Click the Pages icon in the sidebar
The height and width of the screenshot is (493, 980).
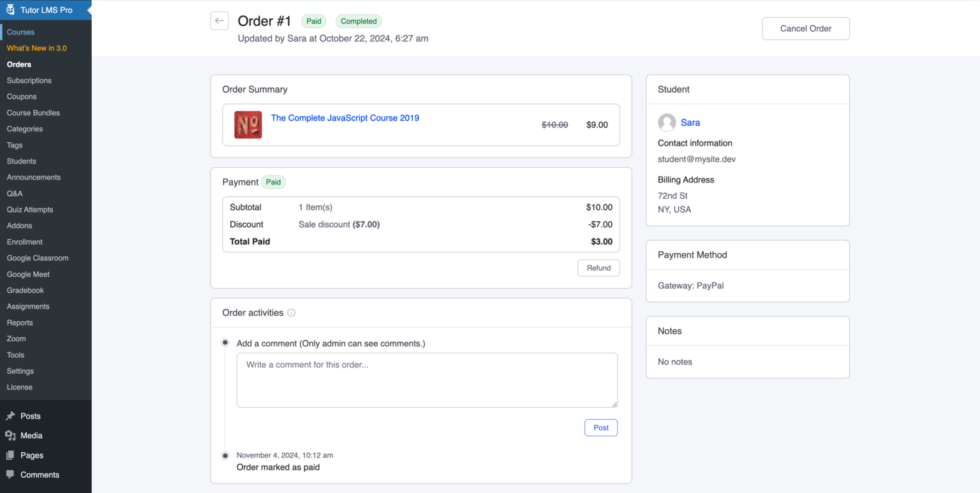[x=10, y=455]
